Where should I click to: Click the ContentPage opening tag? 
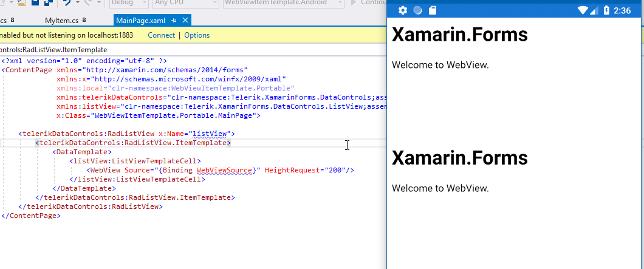pyautogui.click(x=27, y=70)
